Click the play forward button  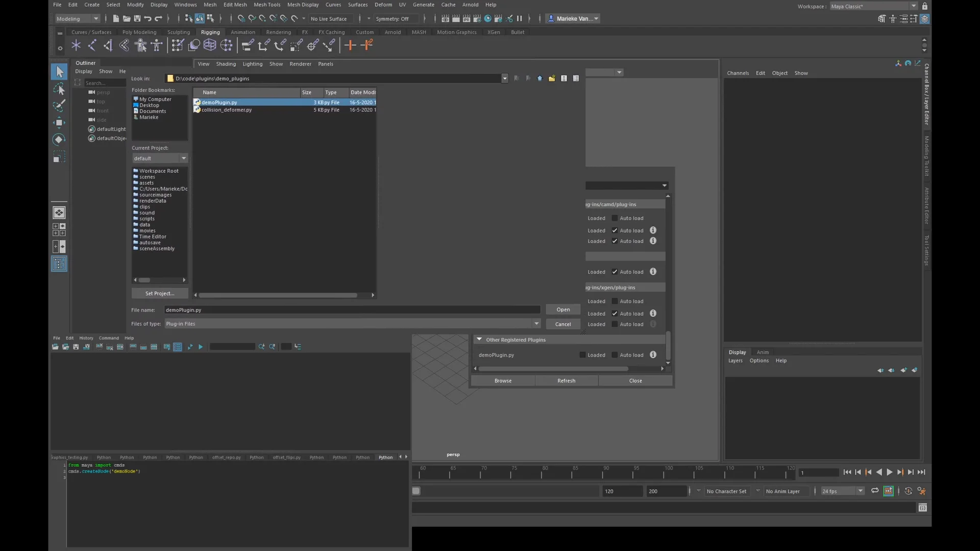click(x=890, y=472)
